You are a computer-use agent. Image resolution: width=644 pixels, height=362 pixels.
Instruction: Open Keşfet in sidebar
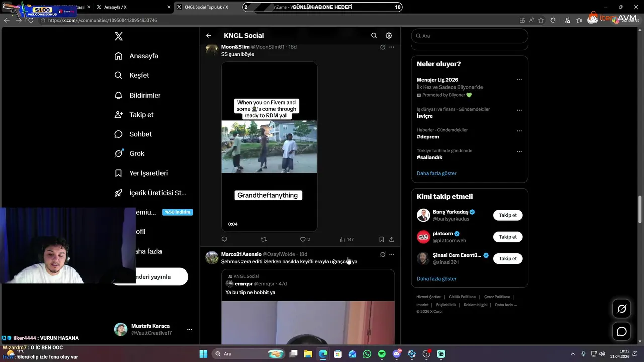132,75
